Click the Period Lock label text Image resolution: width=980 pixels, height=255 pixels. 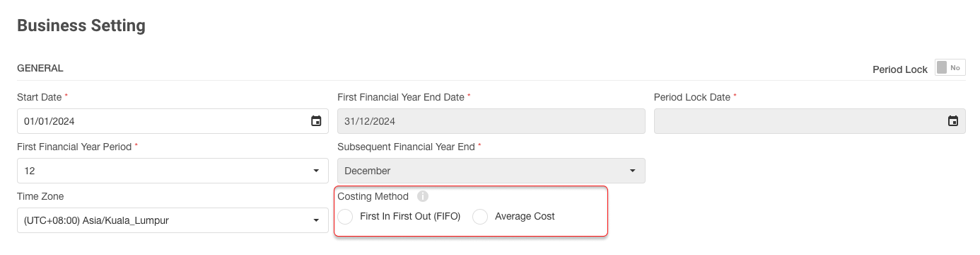pos(900,69)
